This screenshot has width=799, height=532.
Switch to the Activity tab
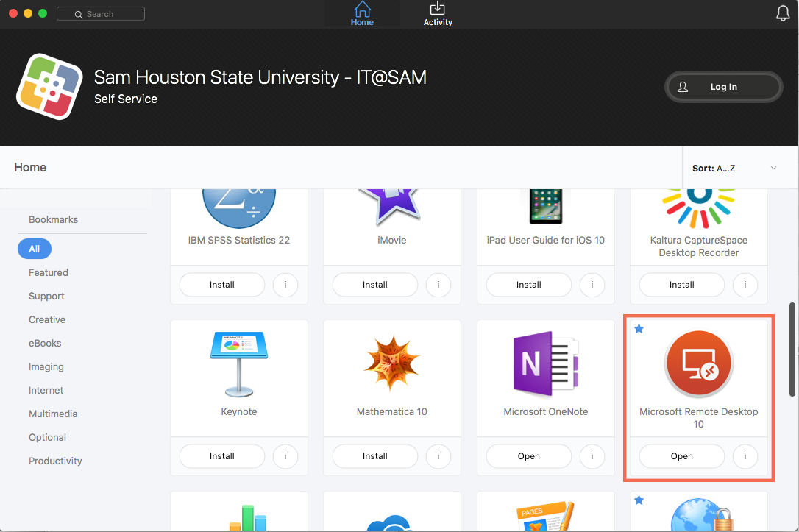click(438, 14)
